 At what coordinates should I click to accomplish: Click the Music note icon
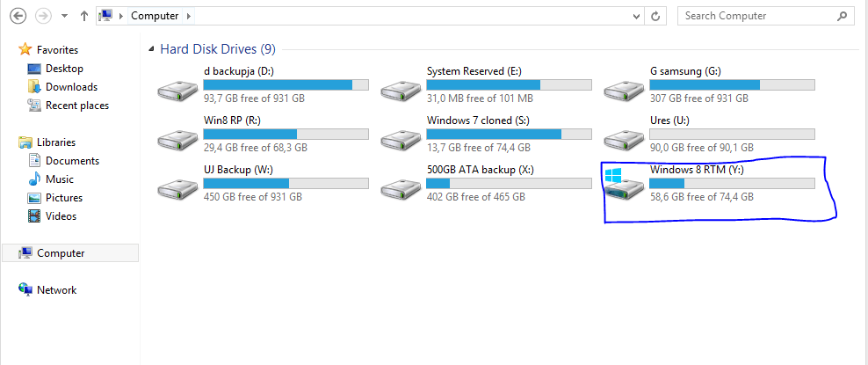point(34,179)
